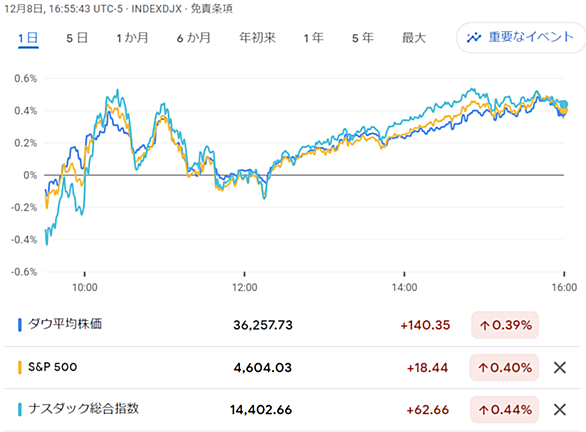The width and height of the screenshot is (586, 432).
Task: Show the 最大 range tab
Action: [x=414, y=38]
